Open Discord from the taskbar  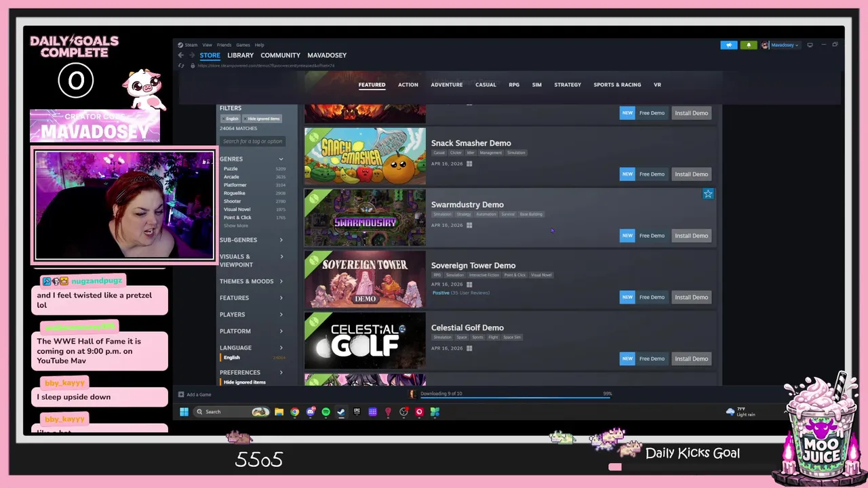click(311, 411)
